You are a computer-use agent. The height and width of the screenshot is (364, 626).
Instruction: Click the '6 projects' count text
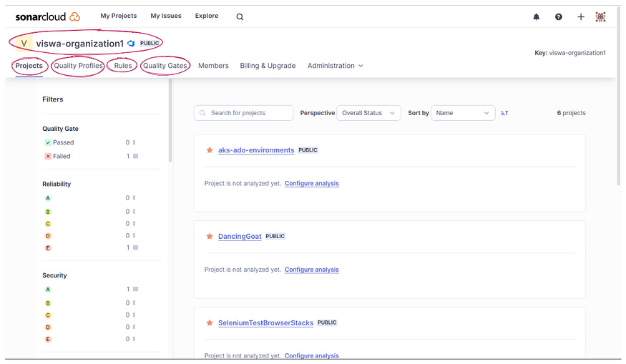click(x=571, y=113)
